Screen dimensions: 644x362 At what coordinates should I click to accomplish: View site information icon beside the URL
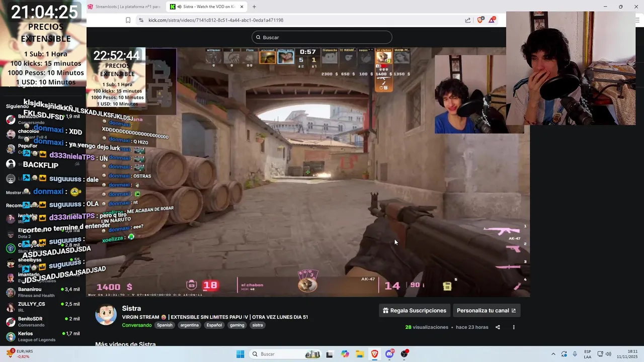pos(141,20)
